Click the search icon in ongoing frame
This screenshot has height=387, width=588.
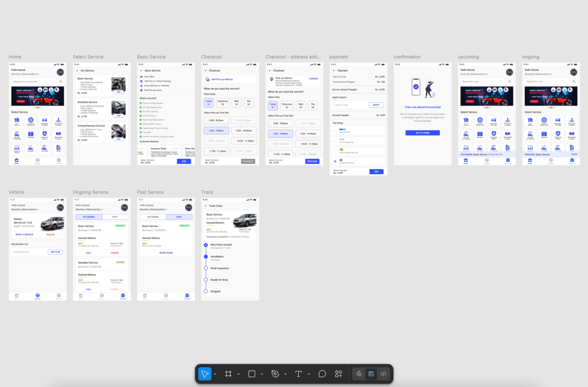pyautogui.click(x=574, y=81)
